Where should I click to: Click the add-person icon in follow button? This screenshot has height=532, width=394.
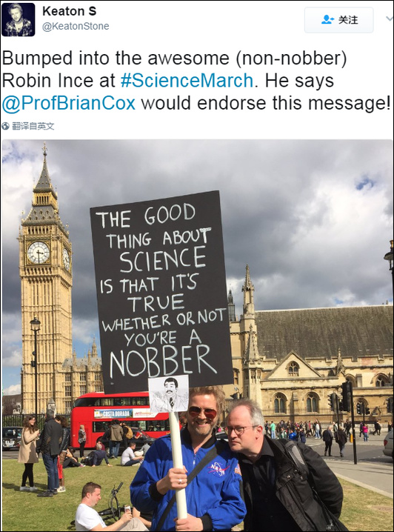point(327,19)
